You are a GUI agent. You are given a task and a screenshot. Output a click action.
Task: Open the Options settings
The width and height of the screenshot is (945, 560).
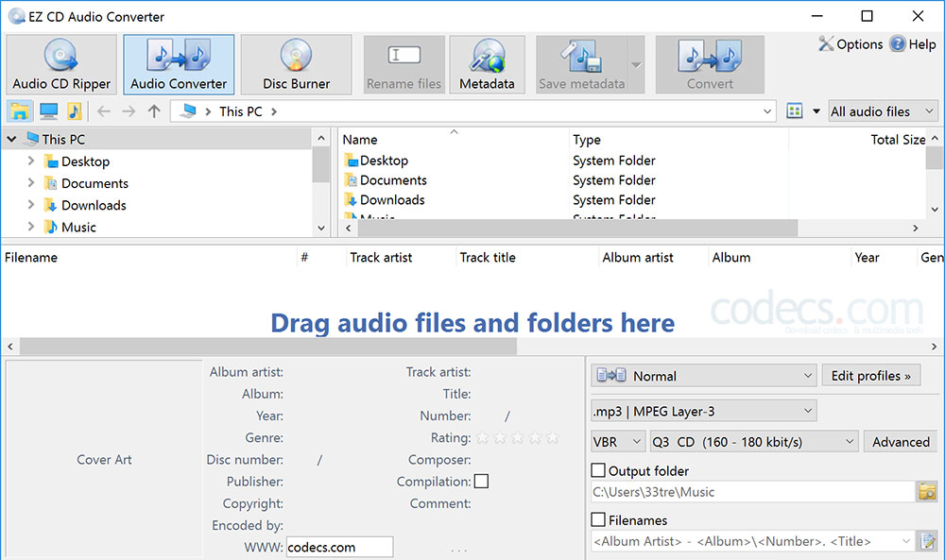point(850,44)
